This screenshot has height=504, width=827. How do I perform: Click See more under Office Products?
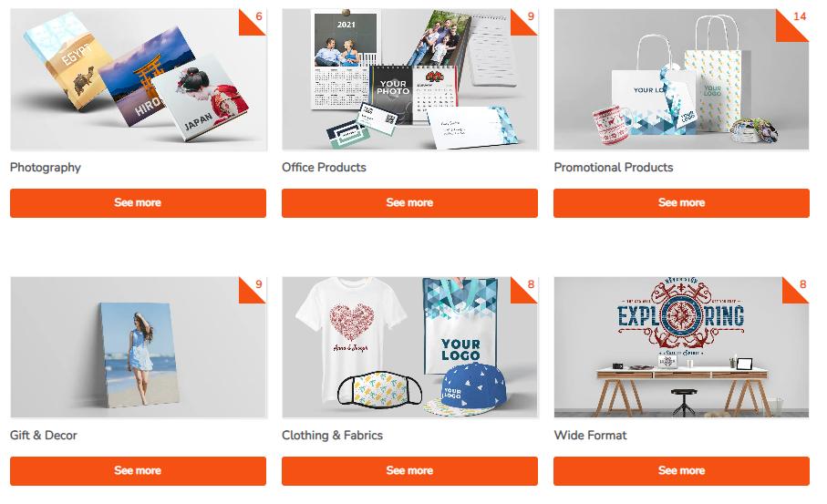tap(409, 203)
